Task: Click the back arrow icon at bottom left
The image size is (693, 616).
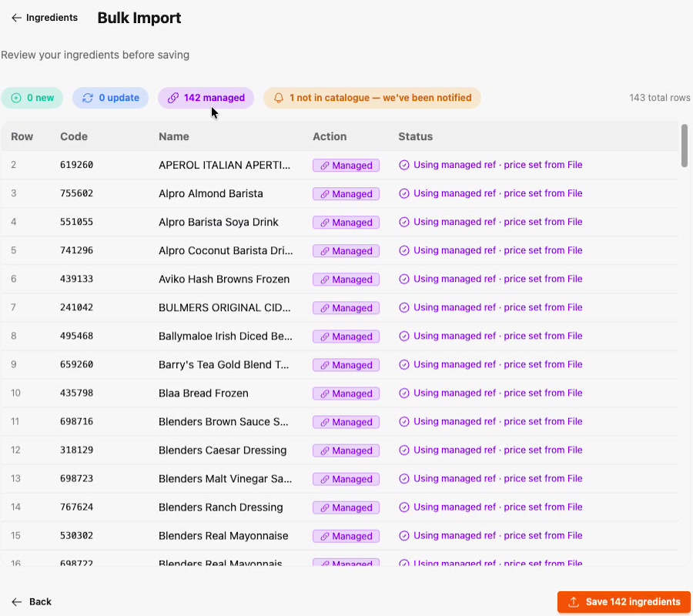Action: [x=16, y=602]
